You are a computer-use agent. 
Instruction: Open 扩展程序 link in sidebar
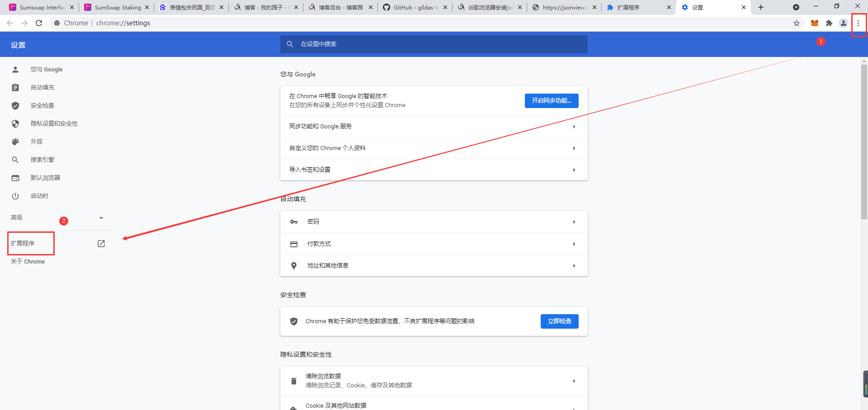(23, 244)
